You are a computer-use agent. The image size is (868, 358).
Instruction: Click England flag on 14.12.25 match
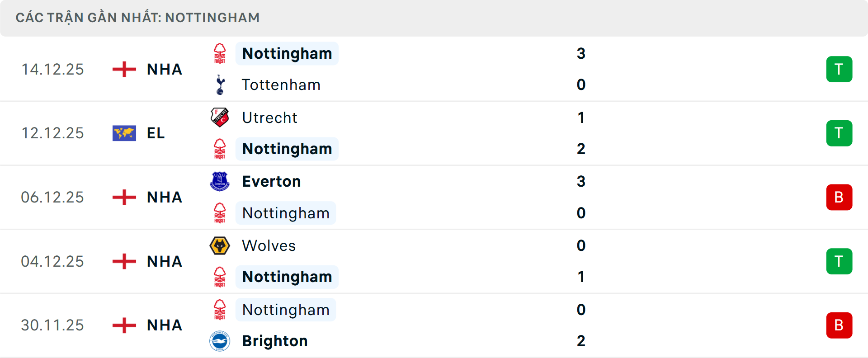(x=124, y=69)
